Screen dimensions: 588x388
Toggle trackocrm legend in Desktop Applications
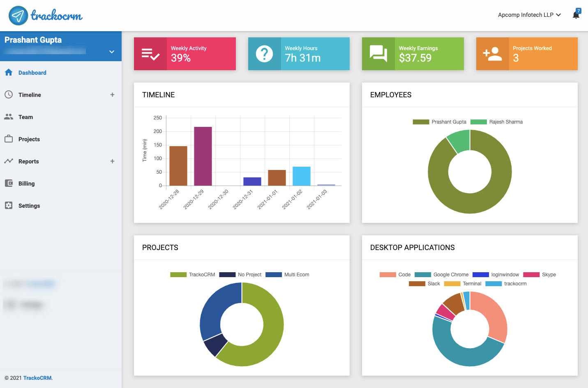pos(506,284)
